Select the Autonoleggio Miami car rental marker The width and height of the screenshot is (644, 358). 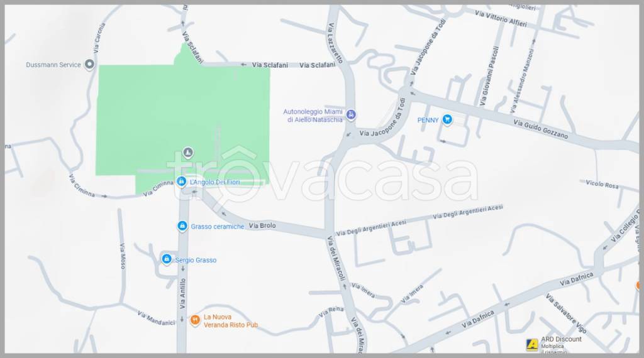pyautogui.click(x=351, y=115)
